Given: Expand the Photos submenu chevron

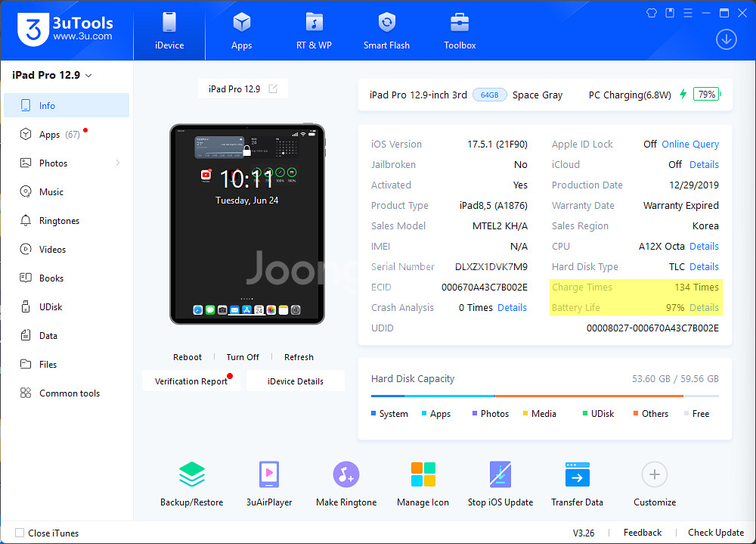Looking at the screenshot, I should (x=118, y=163).
